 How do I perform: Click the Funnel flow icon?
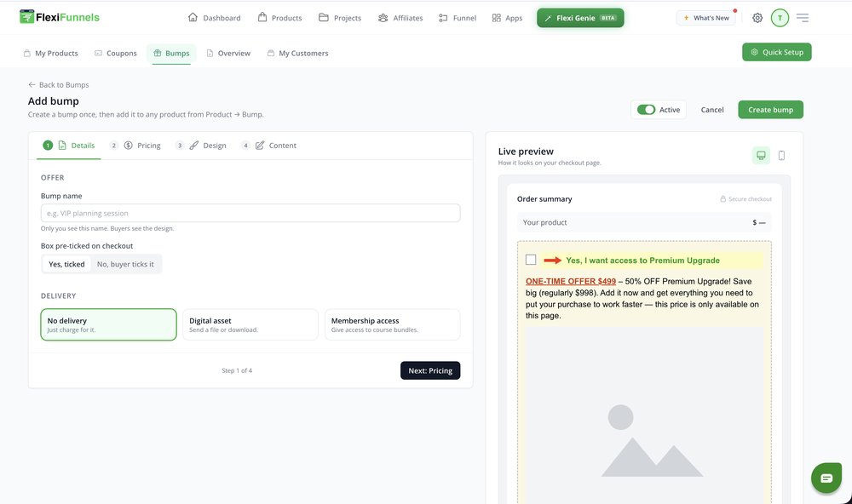443,18
